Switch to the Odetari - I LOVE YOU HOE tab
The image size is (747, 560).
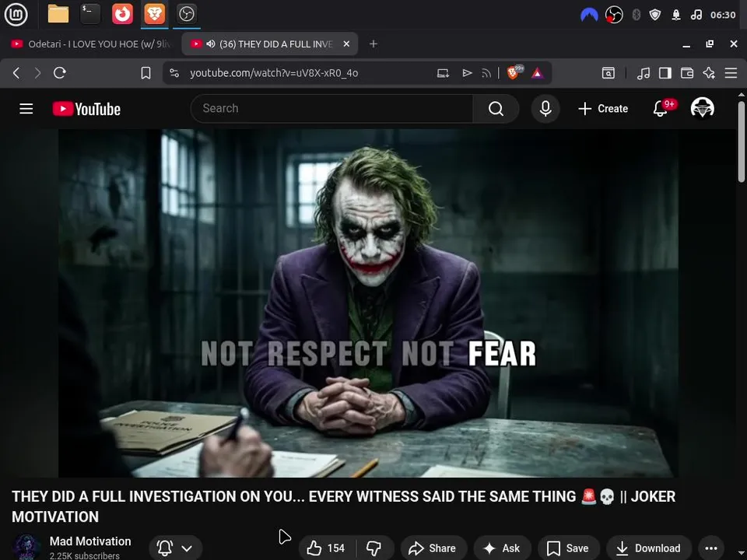(x=90, y=44)
